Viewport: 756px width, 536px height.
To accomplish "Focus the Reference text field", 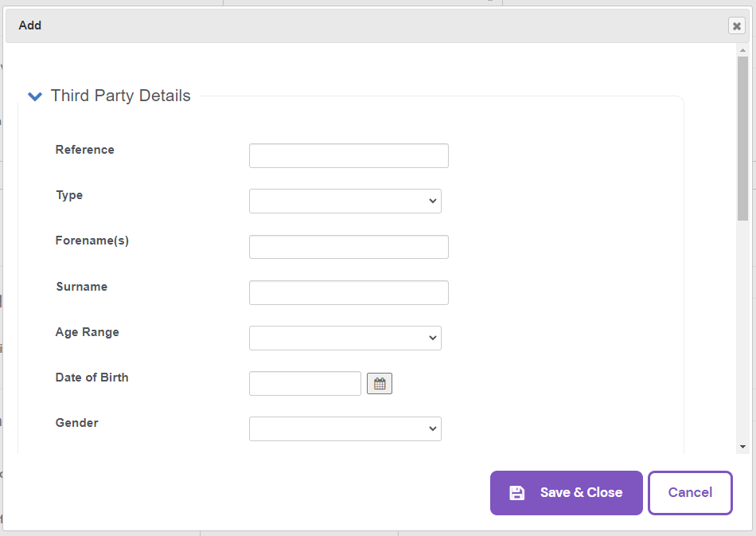I will [349, 155].
